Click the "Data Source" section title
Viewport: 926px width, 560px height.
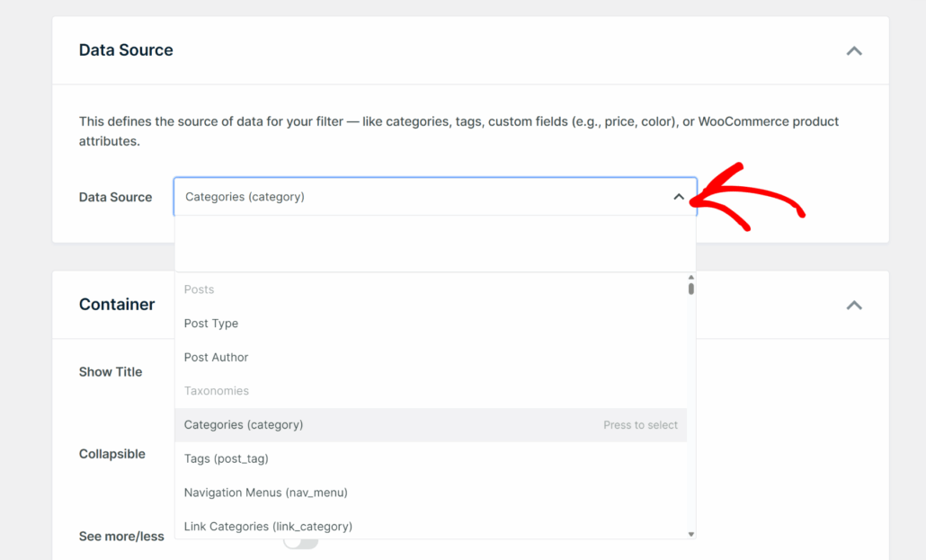126,50
